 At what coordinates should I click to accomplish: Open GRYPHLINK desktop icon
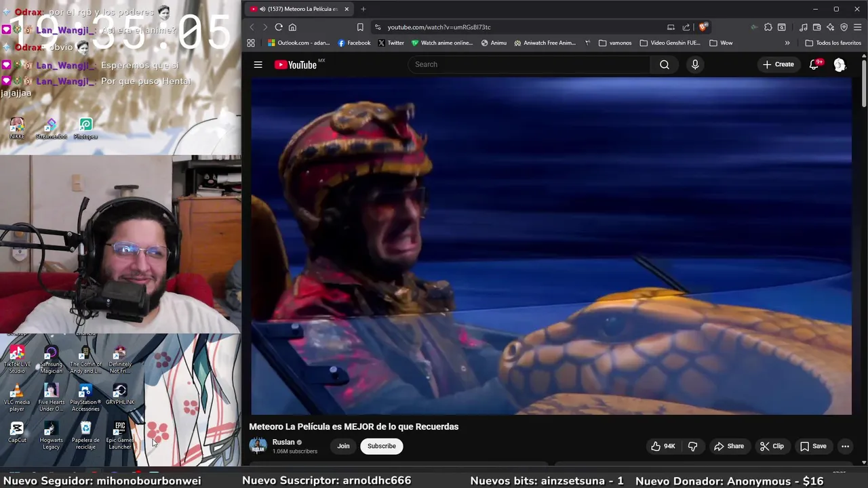click(120, 394)
